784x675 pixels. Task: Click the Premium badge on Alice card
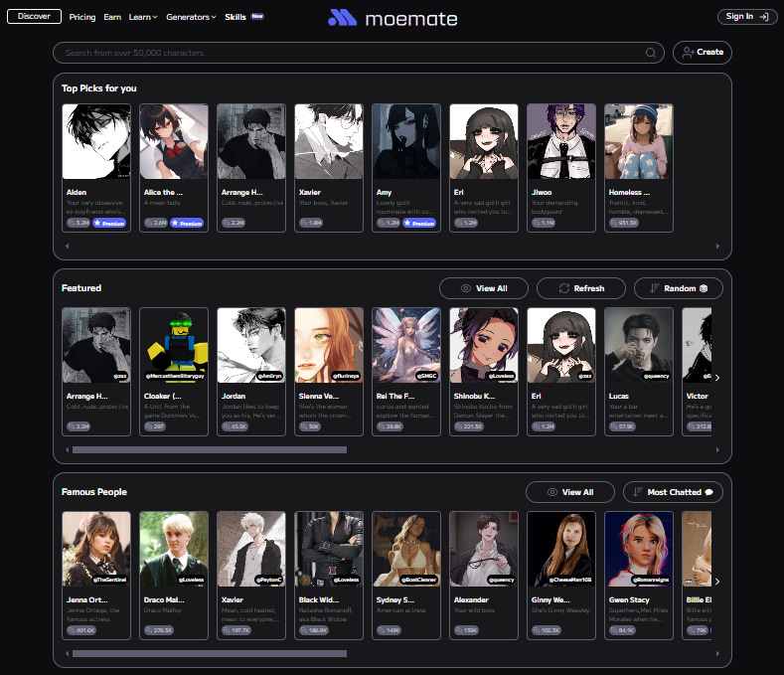pos(187,223)
